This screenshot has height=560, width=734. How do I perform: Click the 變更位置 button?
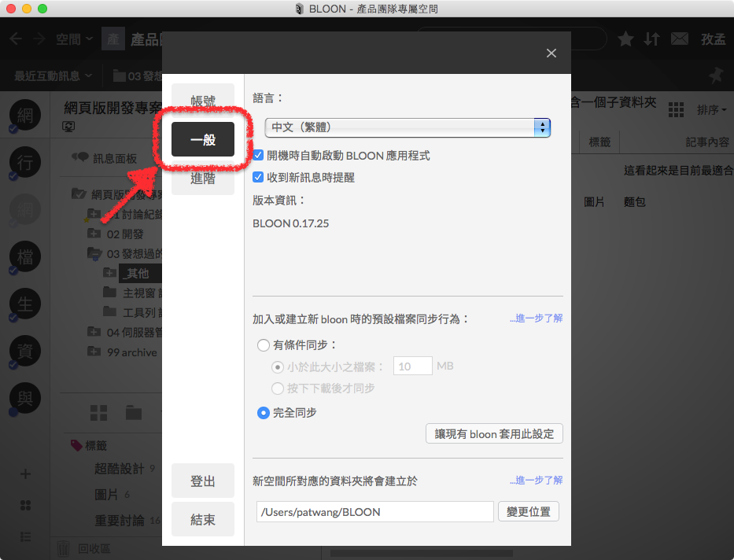pos(528,512)
